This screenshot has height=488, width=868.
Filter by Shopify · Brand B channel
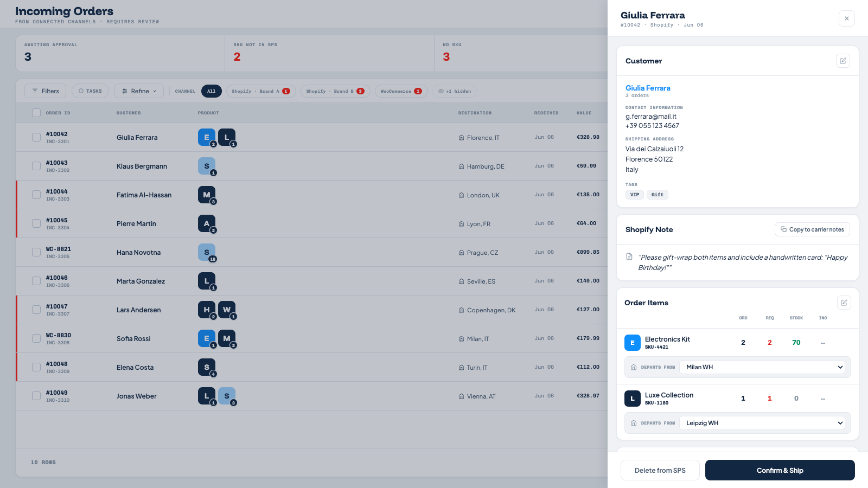pyautogui.click(x=335, y=91)
